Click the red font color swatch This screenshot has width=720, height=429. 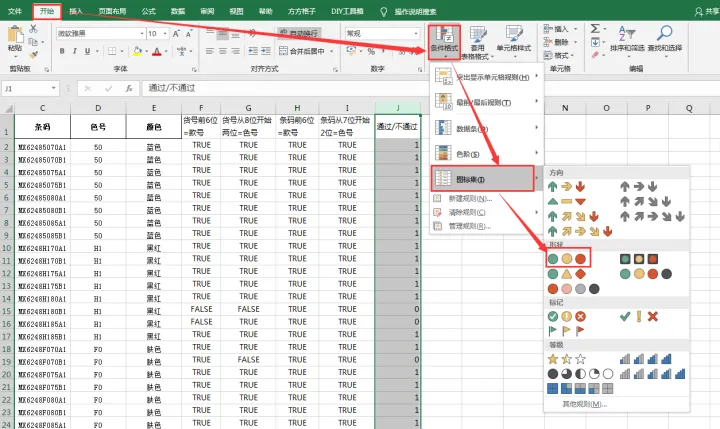coord(157,51)
